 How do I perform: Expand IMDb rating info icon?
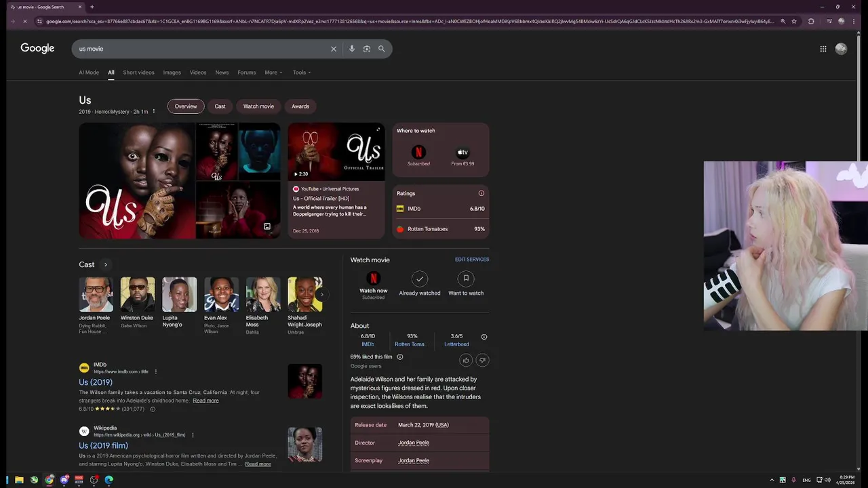tap(153, 409)
